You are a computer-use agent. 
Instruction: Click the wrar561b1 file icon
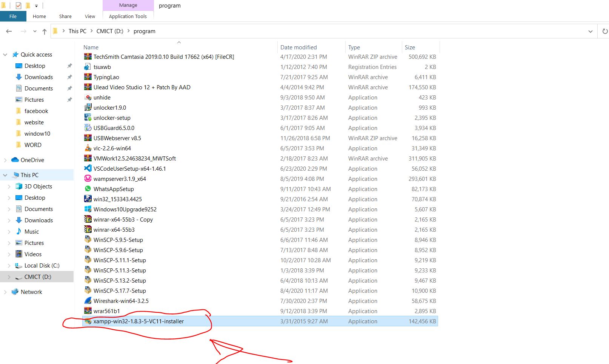(88, 311)
